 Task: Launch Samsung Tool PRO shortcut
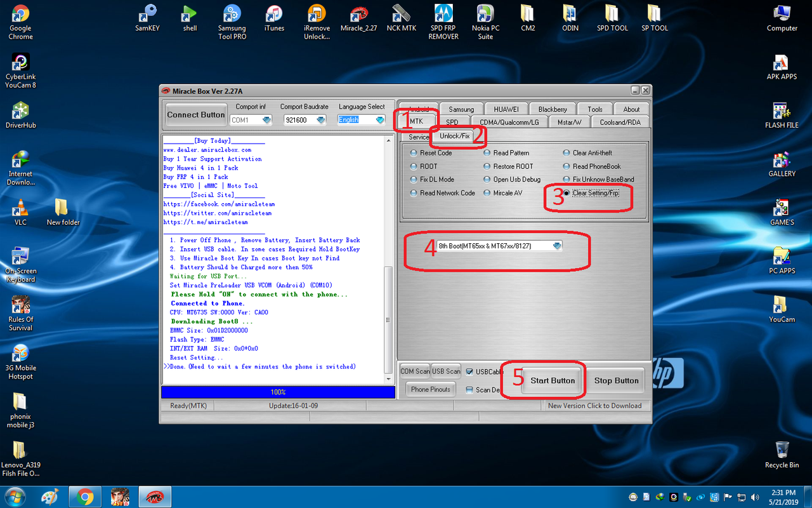point(232,22)
